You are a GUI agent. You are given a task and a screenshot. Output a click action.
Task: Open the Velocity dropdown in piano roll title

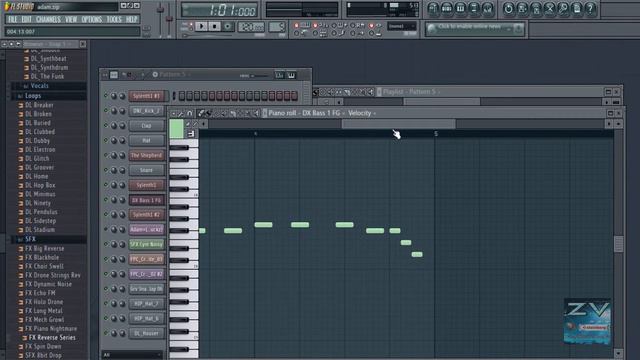coord(362,113)
